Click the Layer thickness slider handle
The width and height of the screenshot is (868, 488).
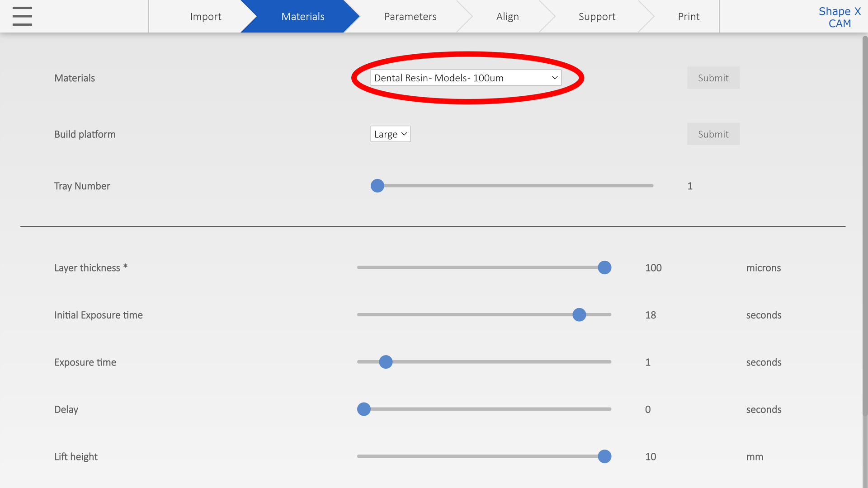click(604, 267)
